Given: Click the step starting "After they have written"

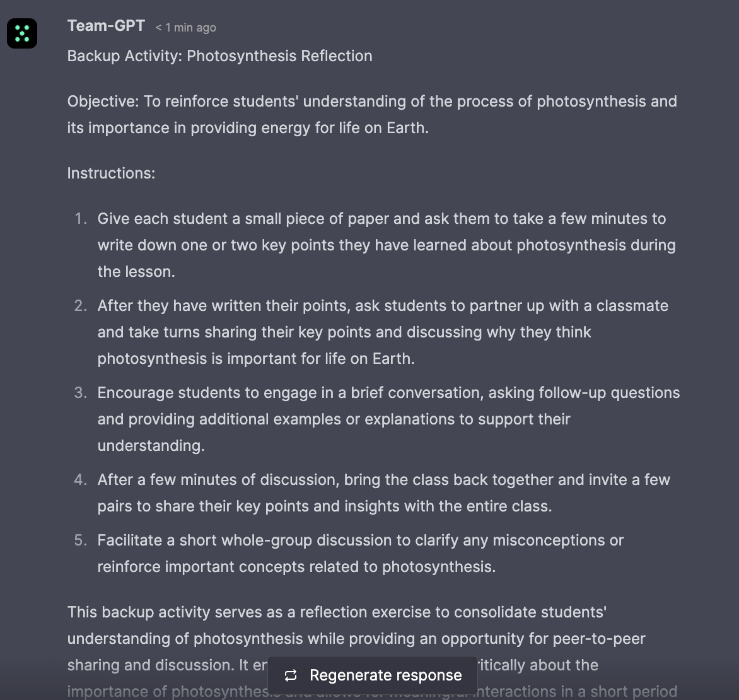Looking at the screenshot, I should point(382,332).
